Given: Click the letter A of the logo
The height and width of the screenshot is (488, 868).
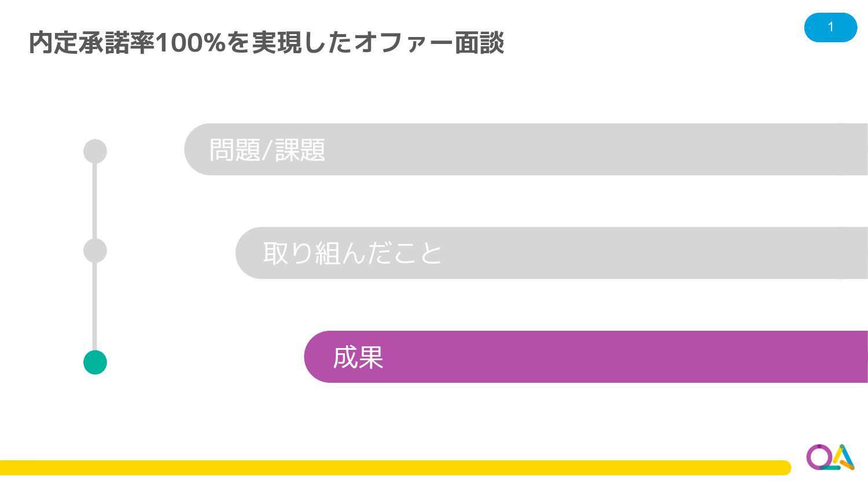Looking at the screenshot, I should (844, 457).
